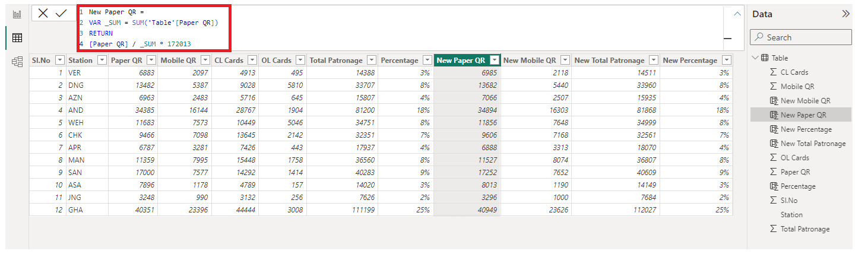Viewport: 868px width, 254px height.
Task: Cancel the formula edit (X)
Action: pyautogui.click(x=43, y=13)
